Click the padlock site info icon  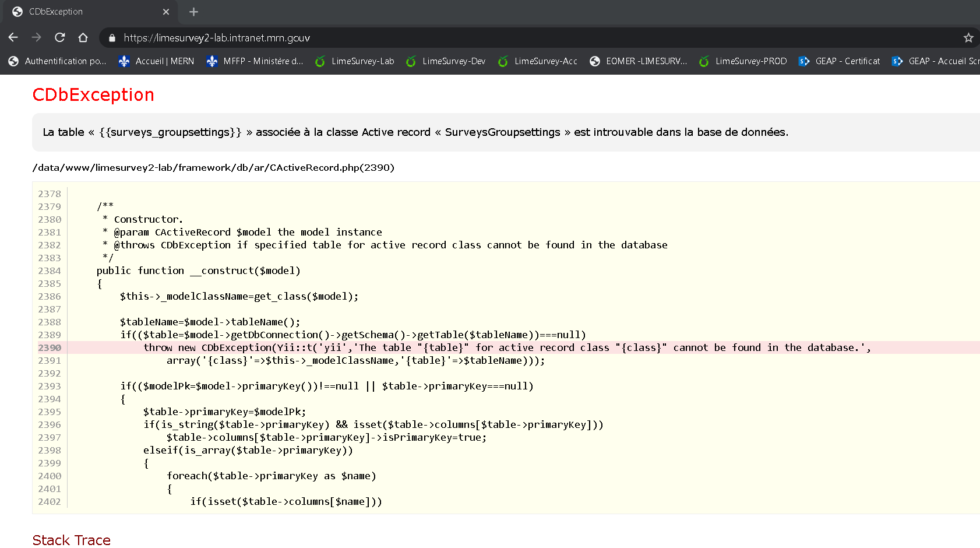tap(112, 38)
